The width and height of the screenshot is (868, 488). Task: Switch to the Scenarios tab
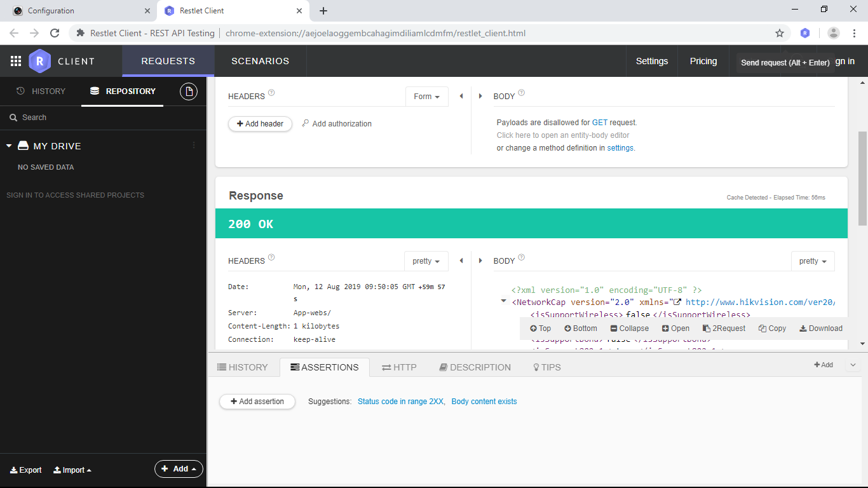pos(260,61)
